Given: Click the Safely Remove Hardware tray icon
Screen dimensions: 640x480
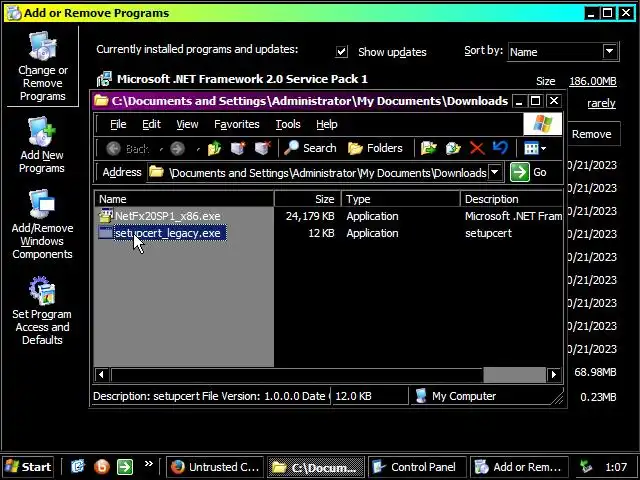Looking at the screenshot, I should (586, 467).
